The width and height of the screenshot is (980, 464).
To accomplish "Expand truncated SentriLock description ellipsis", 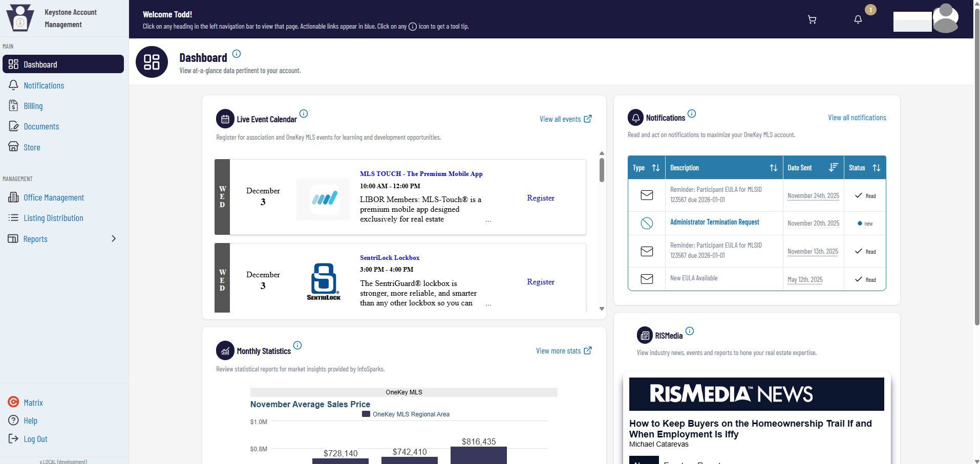I will point(488,304).
